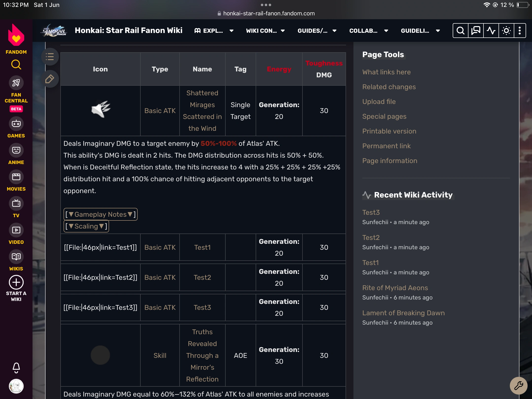Open the Games hub in the sidebar

pyautogui.click(x=16, y=124)
